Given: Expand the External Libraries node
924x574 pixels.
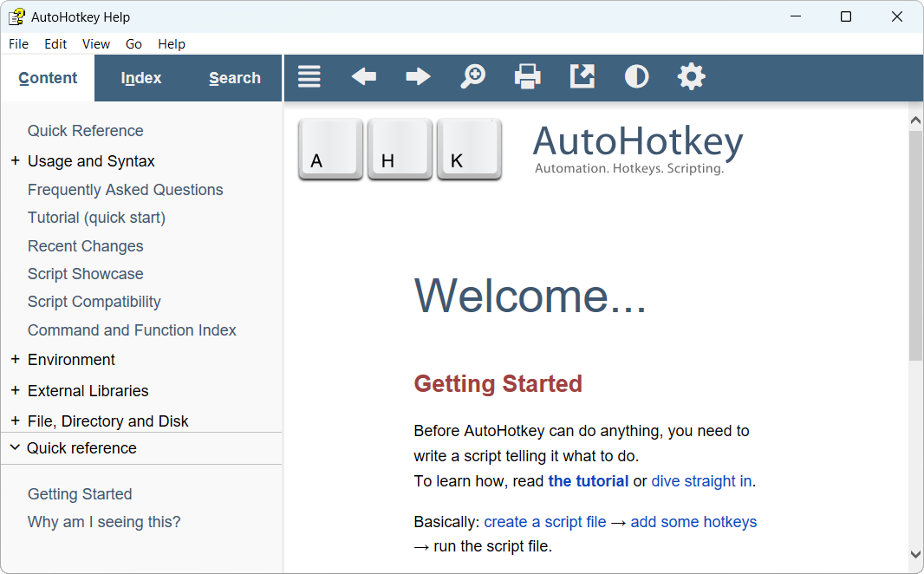Looking at the screenshot, I should click(16, 390).
